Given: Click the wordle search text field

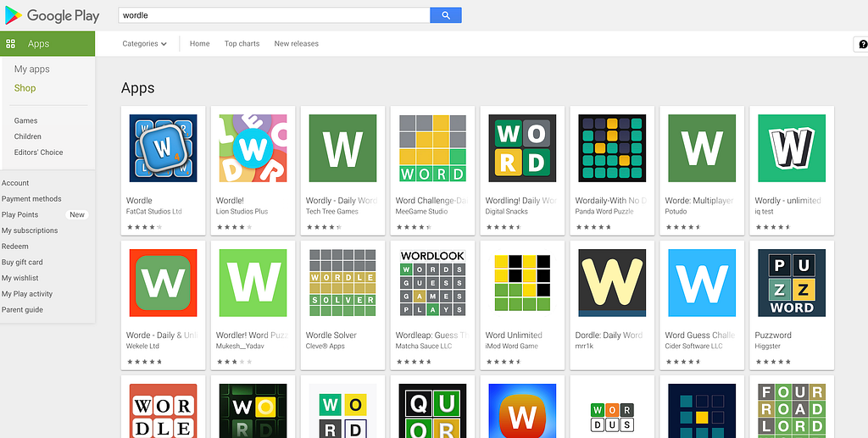Looking at the screenshot, I should [274, 15].
